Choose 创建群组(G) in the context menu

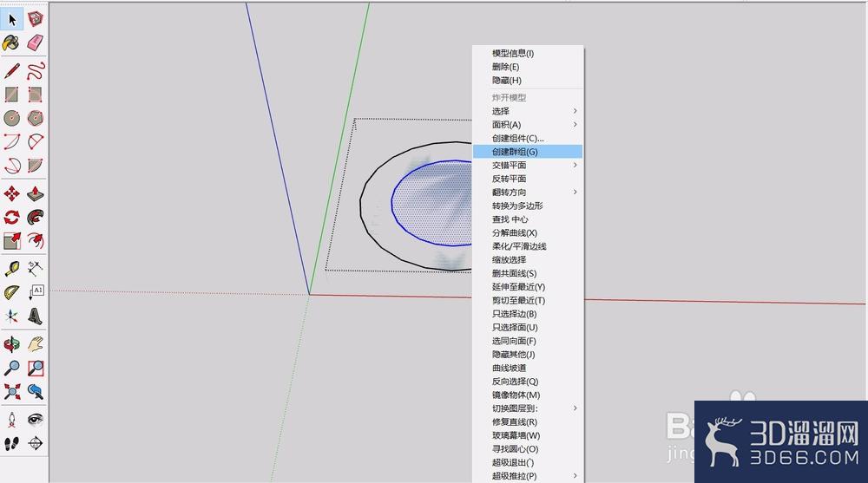point(528,152)
